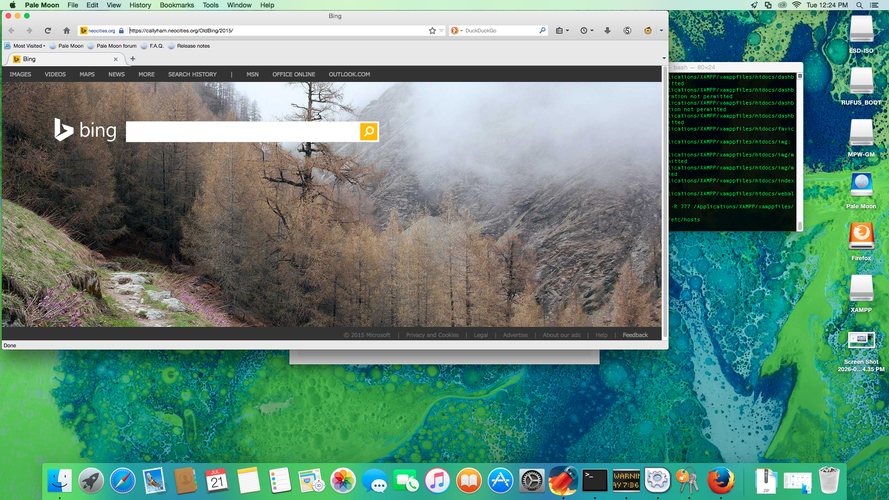Open IMAGES in the Bing nav bar
Image resolution: width=889 pixels, height=500 pixels.
point(20,74)
